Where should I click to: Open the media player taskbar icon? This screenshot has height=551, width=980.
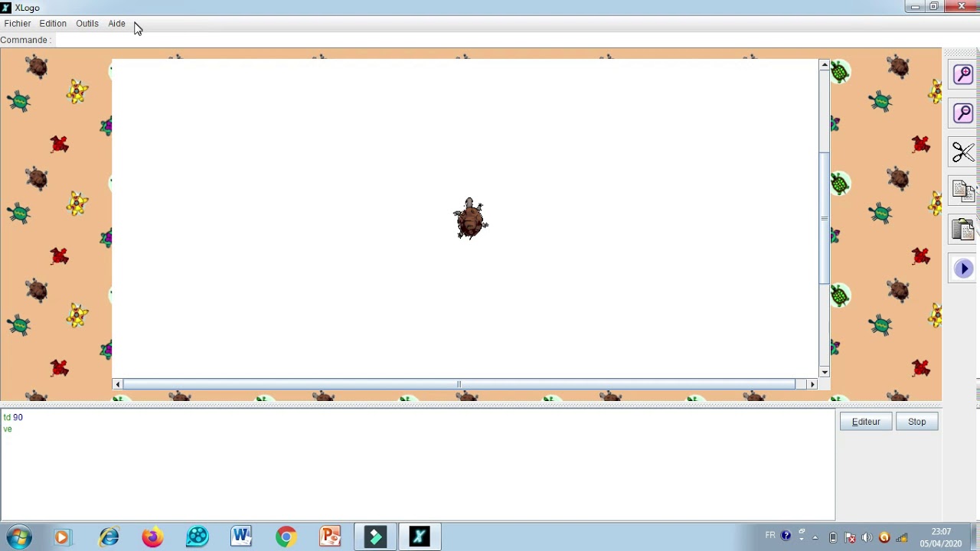tap(63, 536)
